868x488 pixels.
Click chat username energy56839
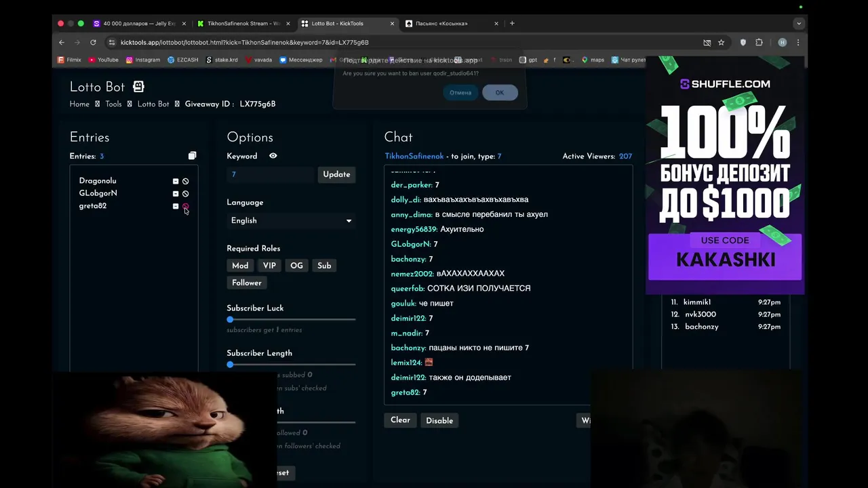pos(414,229)
